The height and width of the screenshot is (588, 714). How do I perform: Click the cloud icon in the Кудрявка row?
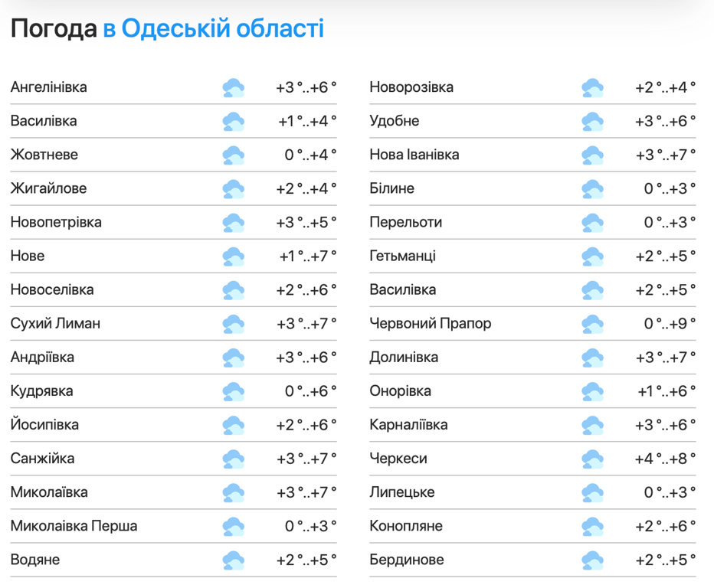pos(233,391)
